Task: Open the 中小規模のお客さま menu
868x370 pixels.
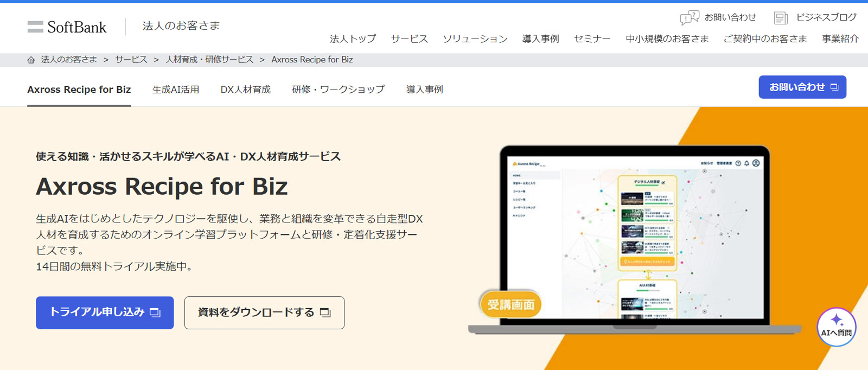Action: click(x=667, y=39)
